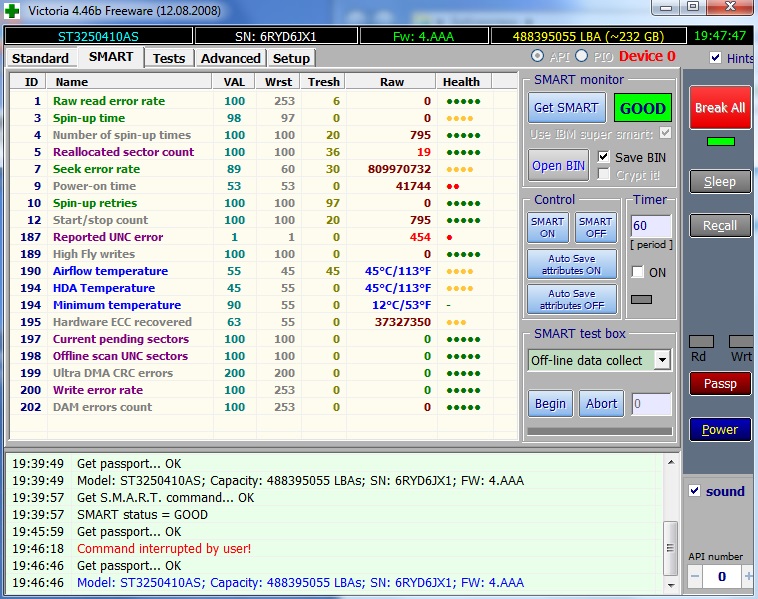This screenshot has height=599, width=758.
Task: Click the Victoria green cross title bar icon
Action: click(14, 10)
